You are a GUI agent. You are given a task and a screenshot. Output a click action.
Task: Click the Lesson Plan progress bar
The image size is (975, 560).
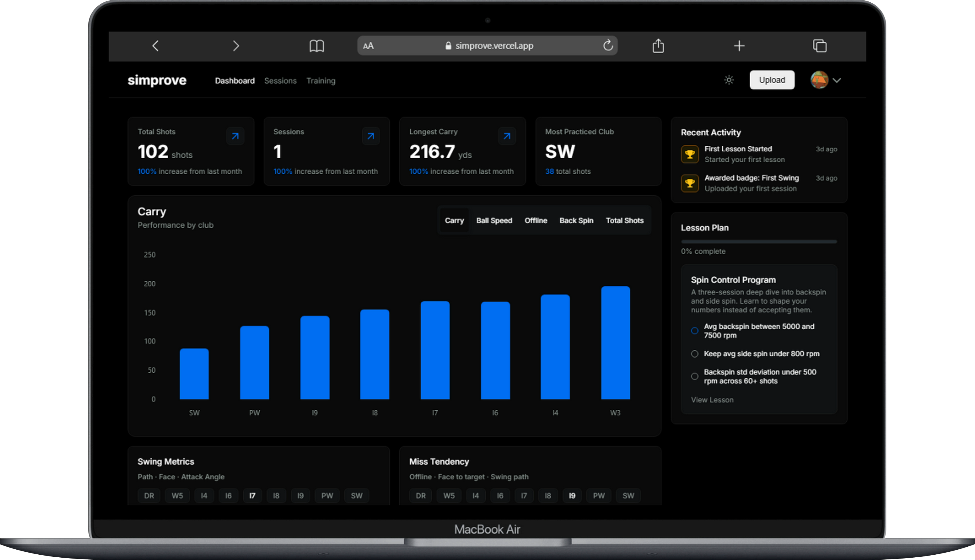[759, 241]
